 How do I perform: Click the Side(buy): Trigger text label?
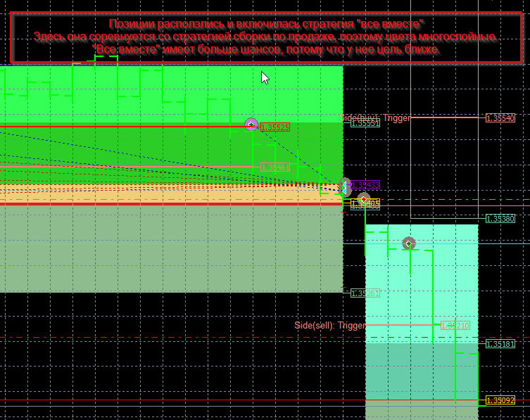coord(374,118)
